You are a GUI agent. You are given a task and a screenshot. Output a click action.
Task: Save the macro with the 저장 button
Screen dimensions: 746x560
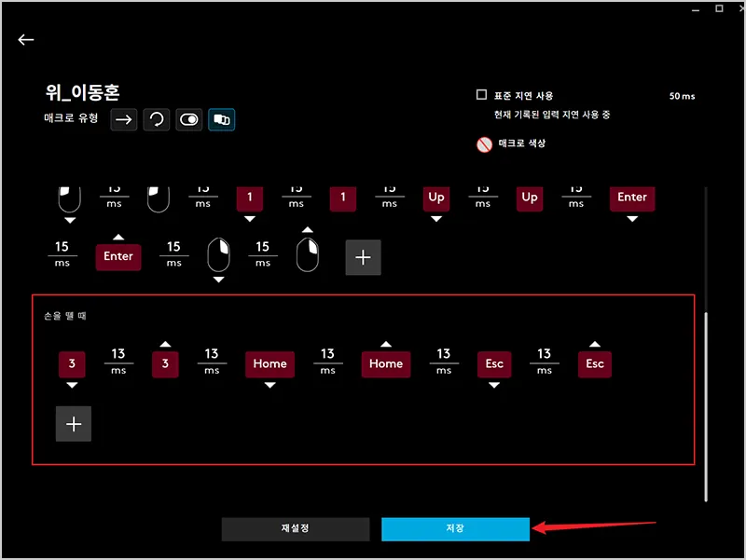(x=455, y=528)
